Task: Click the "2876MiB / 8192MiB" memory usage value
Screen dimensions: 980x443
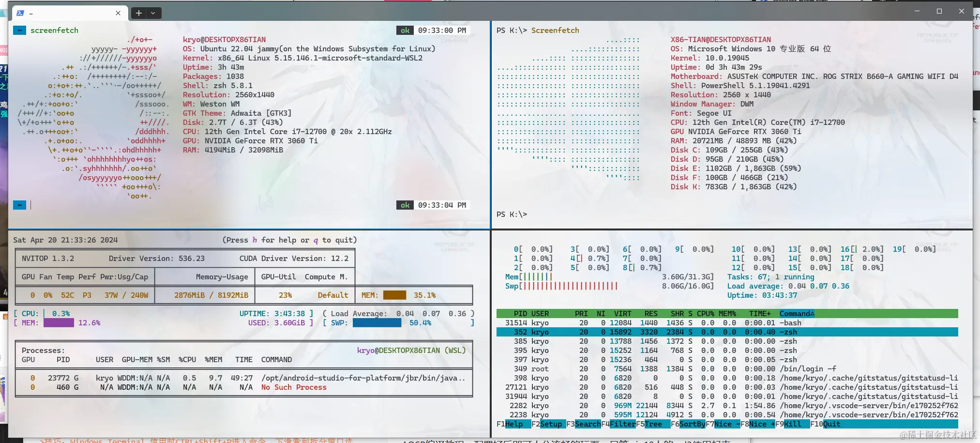Action: click(x=211, y=295)
